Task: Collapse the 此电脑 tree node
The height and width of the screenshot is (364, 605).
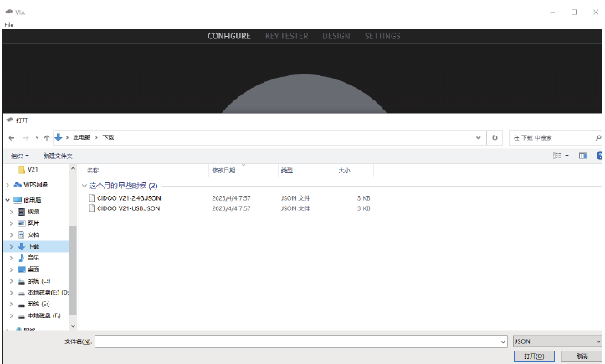Action: (8, 201)
